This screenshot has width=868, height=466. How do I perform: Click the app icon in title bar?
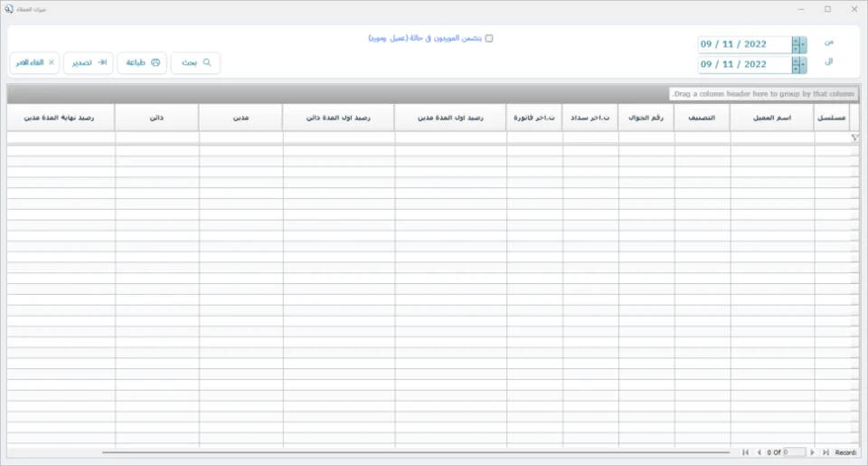9,9
